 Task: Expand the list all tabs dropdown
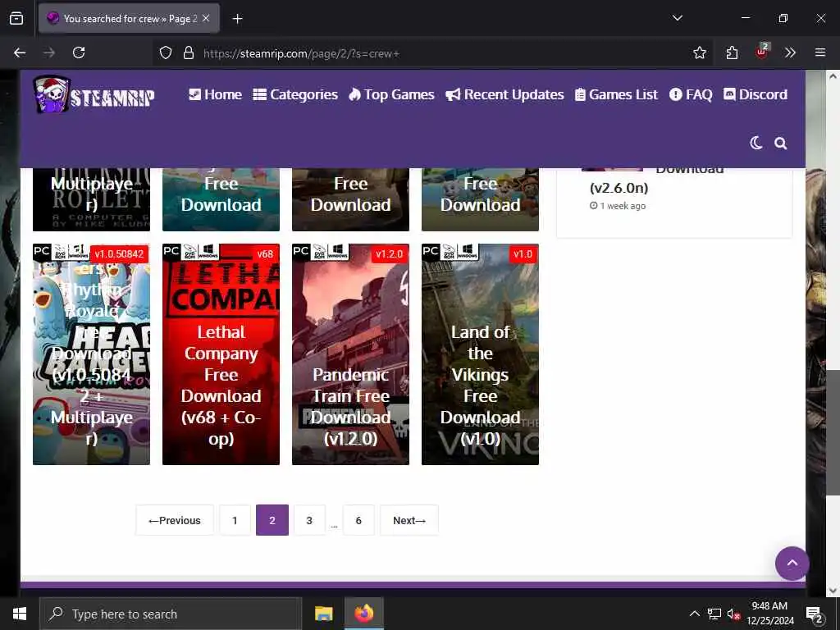pos(677,18)
